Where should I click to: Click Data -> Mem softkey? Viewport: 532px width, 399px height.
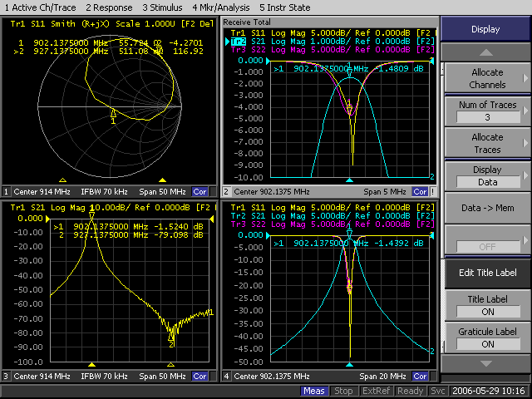(487, 208)
